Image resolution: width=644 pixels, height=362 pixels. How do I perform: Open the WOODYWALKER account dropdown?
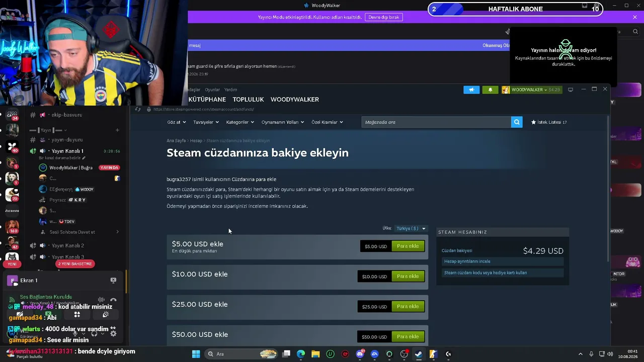(x=531, y=89)
